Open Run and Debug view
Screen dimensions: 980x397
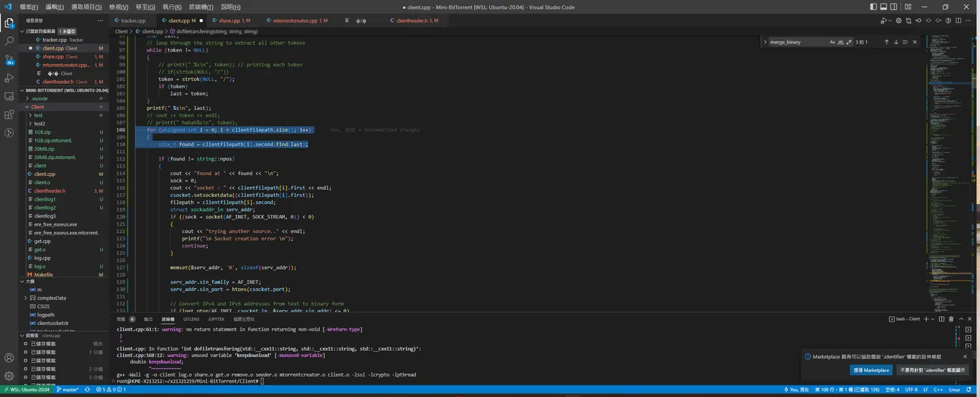tap(10, 77)
